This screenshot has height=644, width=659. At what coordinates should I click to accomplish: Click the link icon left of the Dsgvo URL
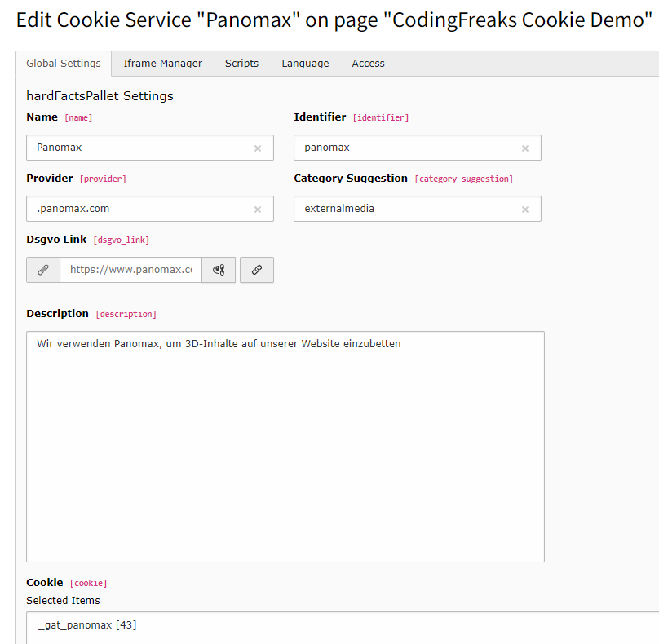43,270
